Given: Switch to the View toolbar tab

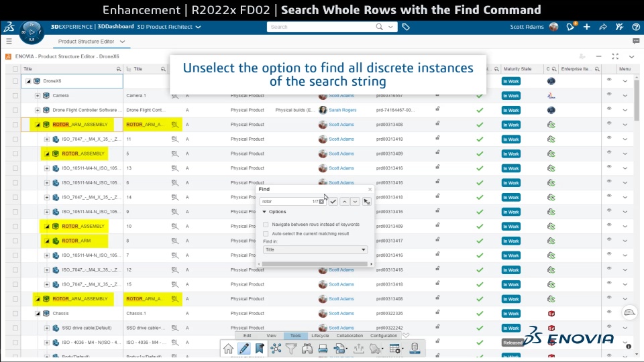Looking at the screenshot, I should tap(272, 336).
